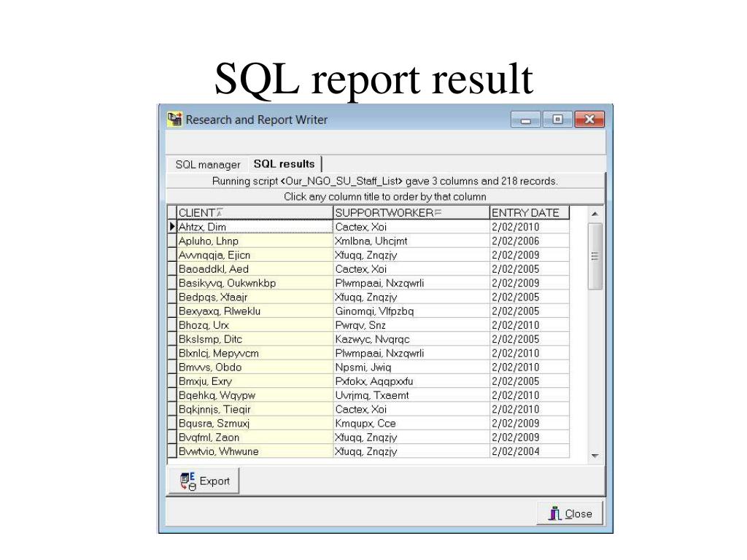Select client cell 'Apluho, Lhnp'
Image resolution: width=747 pixels, height=560 pixels.
point(255,241)
